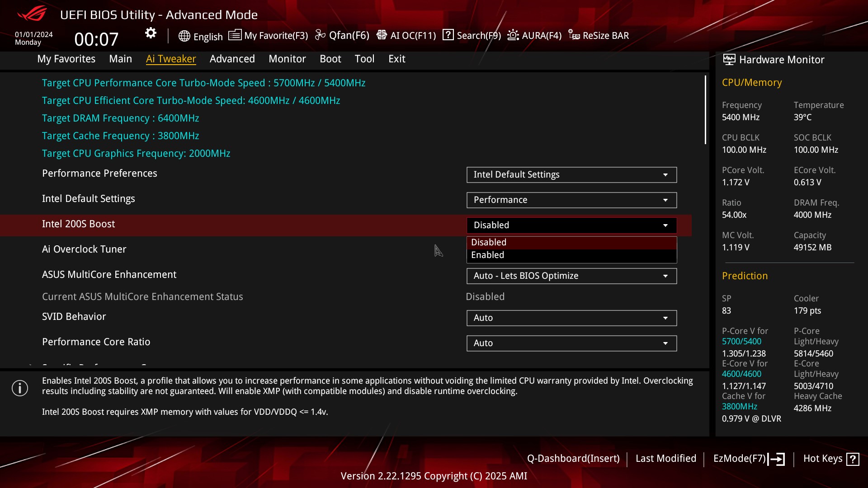Open AURA lighting icon
Image resolution: width=868 pixels, height=488 pixels.
pyautogui.click(x=513, y=35)
